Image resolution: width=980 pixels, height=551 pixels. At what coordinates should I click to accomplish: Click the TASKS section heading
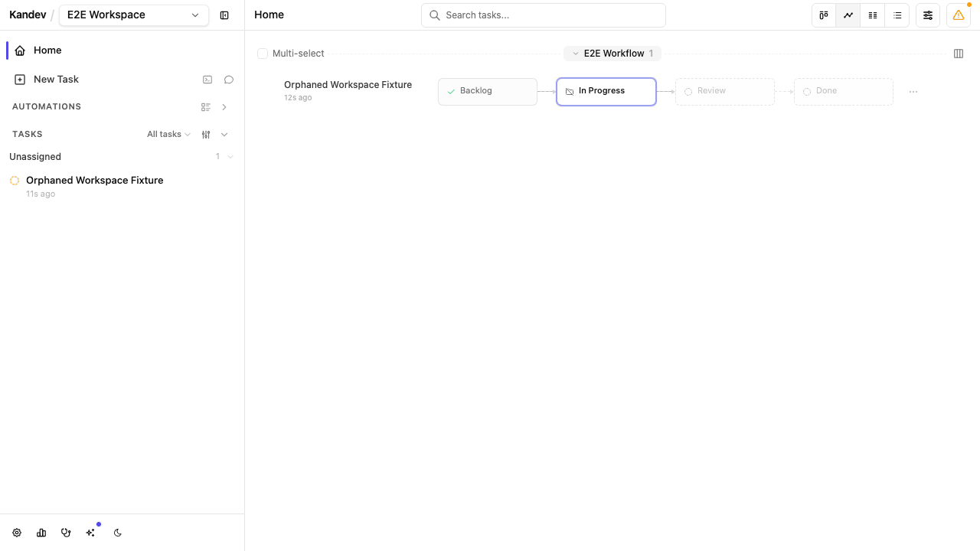[28, 135]
